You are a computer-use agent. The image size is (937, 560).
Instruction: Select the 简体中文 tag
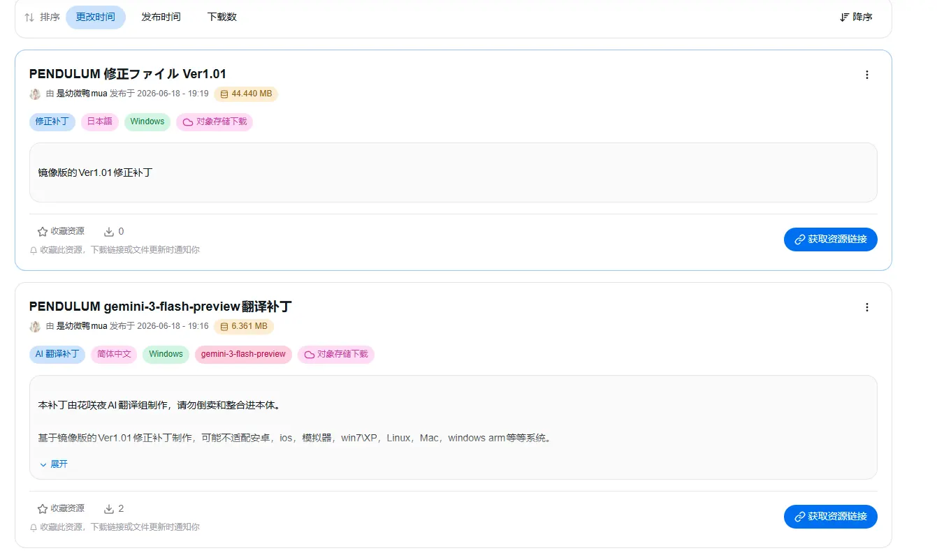114,354
